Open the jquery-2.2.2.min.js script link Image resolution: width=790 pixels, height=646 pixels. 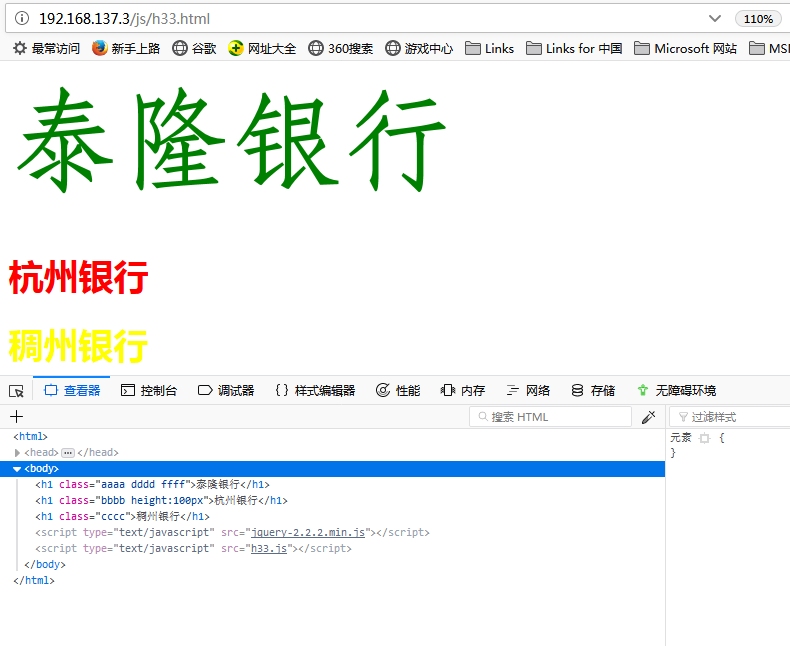(308, 533)
